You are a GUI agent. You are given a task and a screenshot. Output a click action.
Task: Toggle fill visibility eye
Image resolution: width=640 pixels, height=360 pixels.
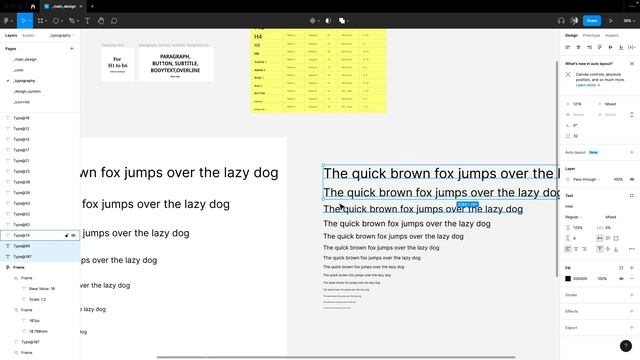tap(621, 278)
